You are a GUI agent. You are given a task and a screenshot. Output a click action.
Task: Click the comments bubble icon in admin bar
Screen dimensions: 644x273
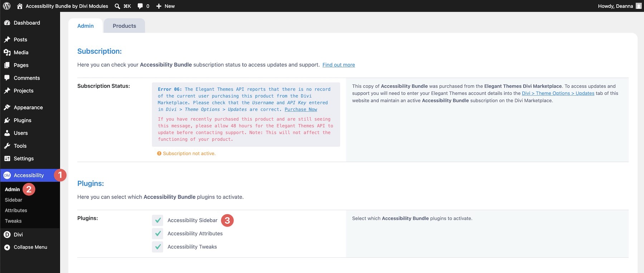point(140,6)
